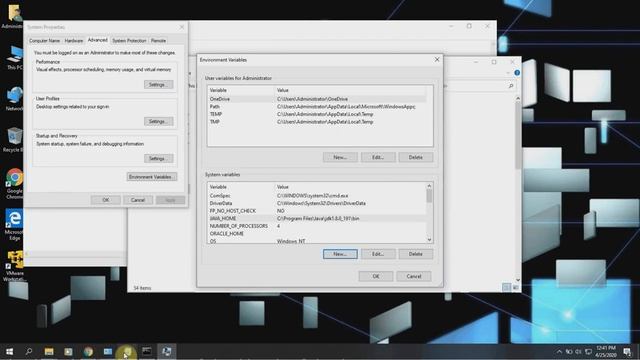Switch Explorer to the large icons view

(516, 288)
